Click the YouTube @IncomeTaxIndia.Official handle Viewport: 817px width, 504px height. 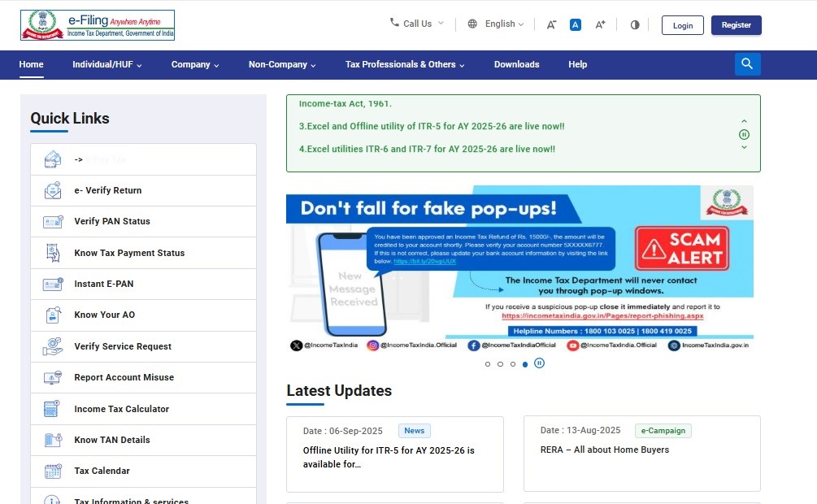point(611,345)
